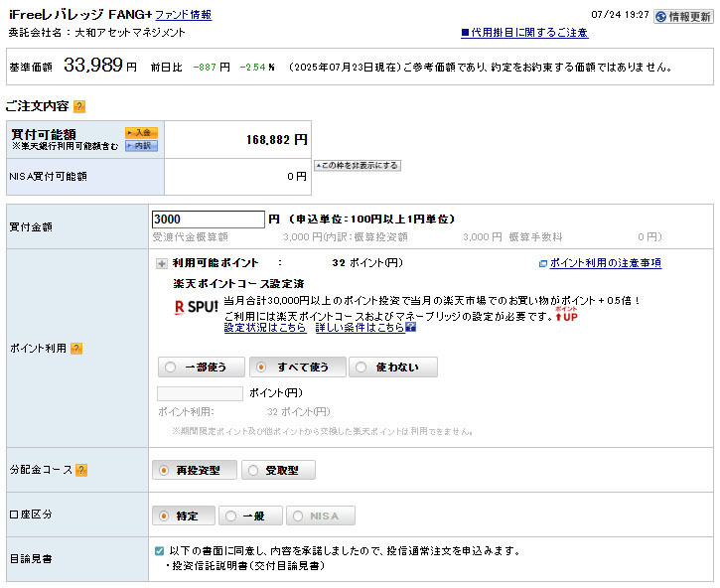The height and width of the screenshot is (588, 720).
Task: Collapse section via この枠を非表示にする
Action: tap(358, 165)
